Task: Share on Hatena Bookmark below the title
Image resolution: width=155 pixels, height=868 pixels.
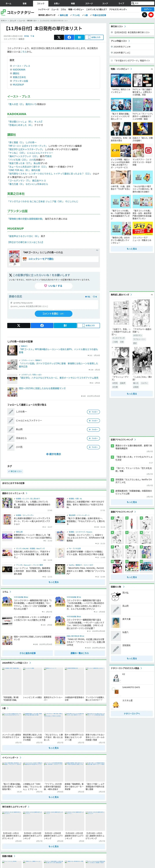Action: (80, 37)
